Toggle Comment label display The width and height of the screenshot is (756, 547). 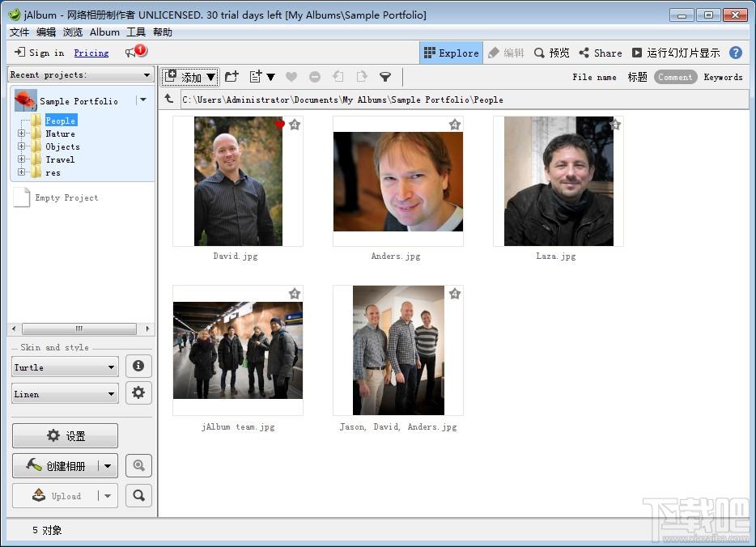click(x=675, y=77)
